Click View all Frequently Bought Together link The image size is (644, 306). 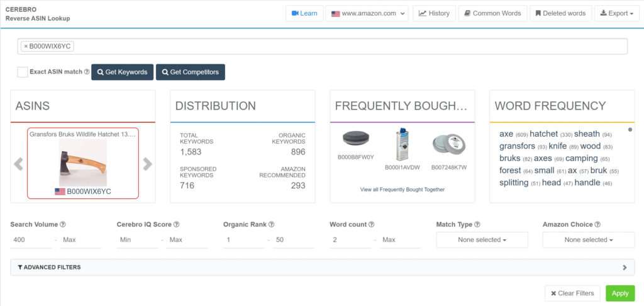tap(402, 190)
